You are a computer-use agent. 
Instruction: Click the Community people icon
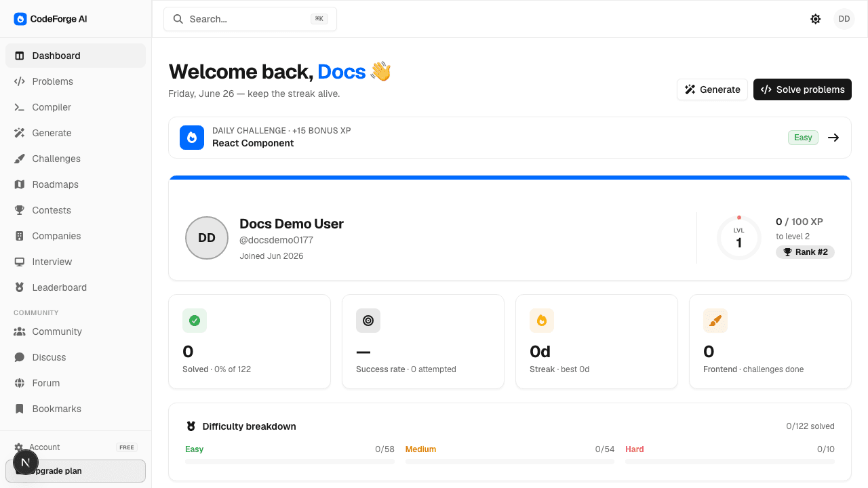click(20, 331)
